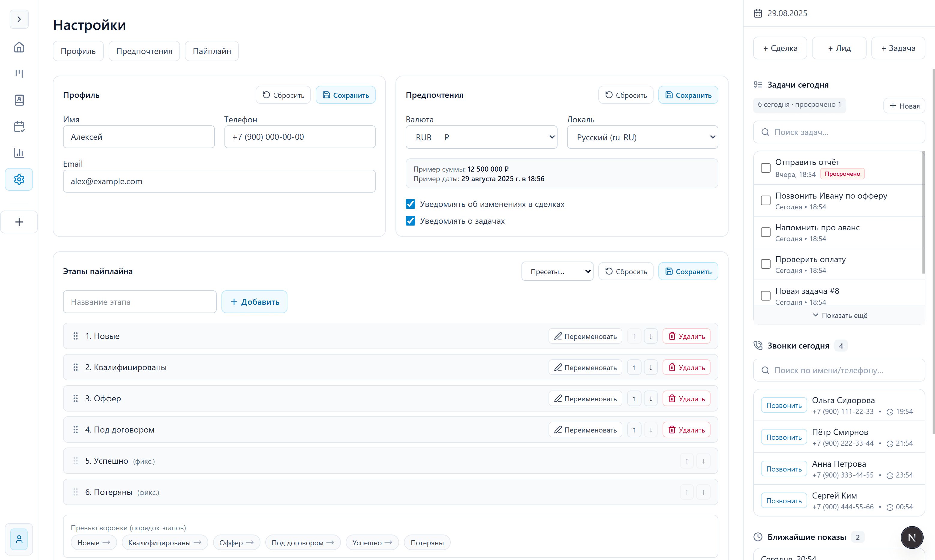Screen dimensions: 935x560
Task: Call Ольга Сидорова via Позвонить button
Action: (x=783, y=405)
